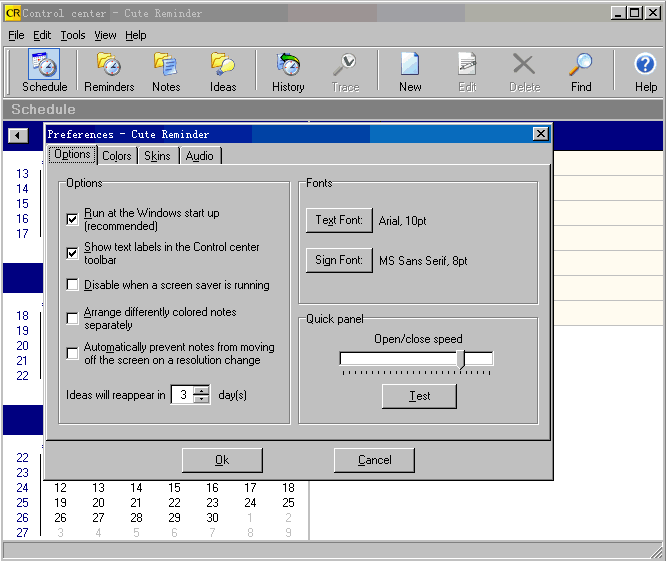Image resolution: width=666 pixels, height=561 pixels.
Task: Open the Schedule view from toolbar
Action: click(x=44, y=70)
